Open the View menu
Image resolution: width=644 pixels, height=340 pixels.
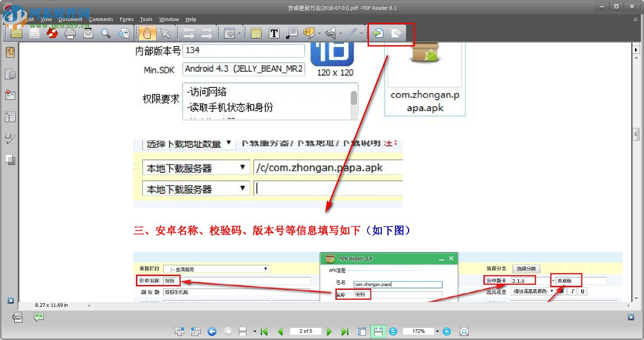(46, 19)
